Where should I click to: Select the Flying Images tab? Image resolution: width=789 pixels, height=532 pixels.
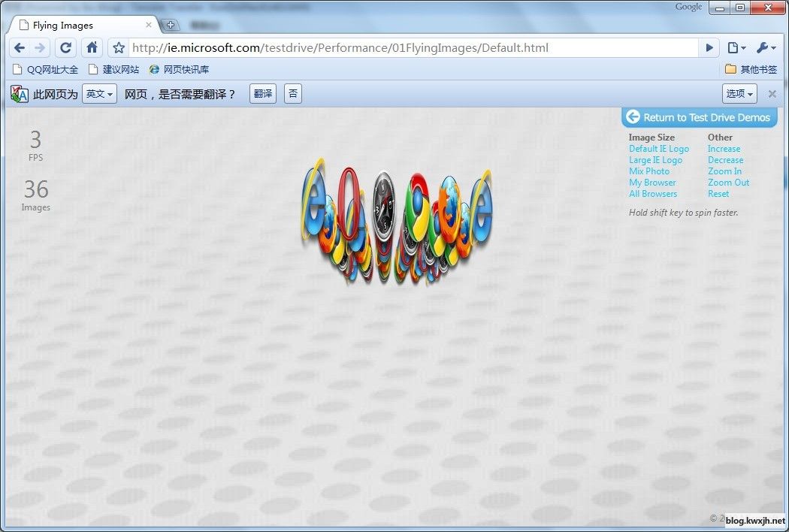[x=84, y=25]
